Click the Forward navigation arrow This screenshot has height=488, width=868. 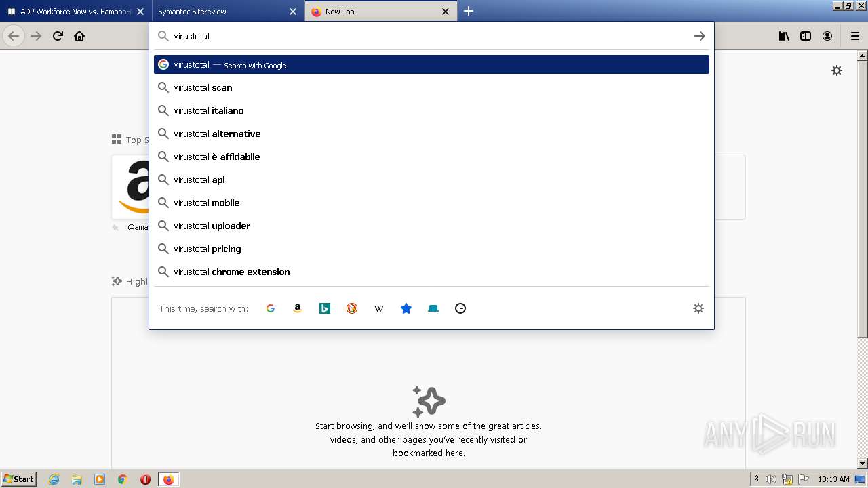(x=36, y=36)
